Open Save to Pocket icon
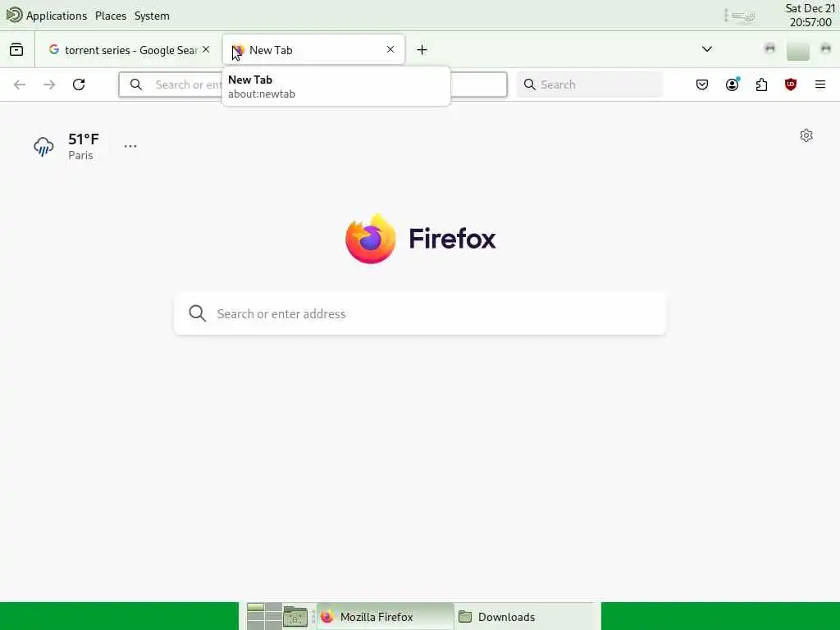Viewport: 840px width, 630px height. (702, 84)
